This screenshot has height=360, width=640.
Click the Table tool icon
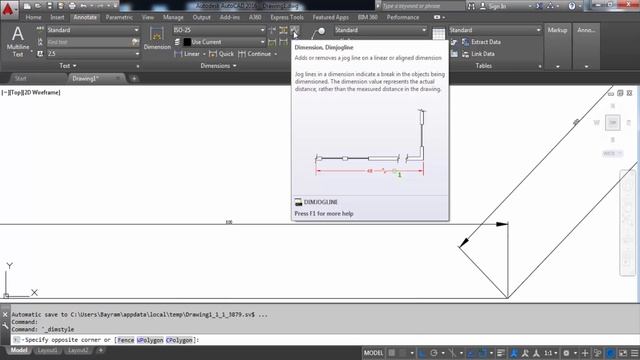pyautogui.click(x=439, y=34)
